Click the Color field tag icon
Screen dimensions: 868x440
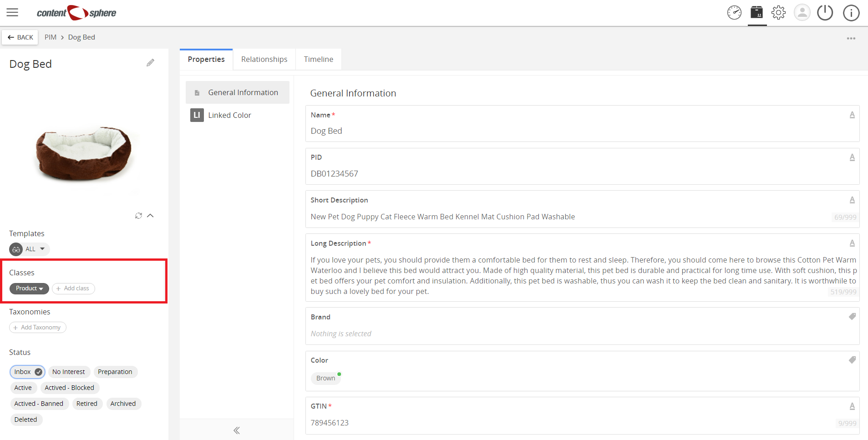pos(852,360)
